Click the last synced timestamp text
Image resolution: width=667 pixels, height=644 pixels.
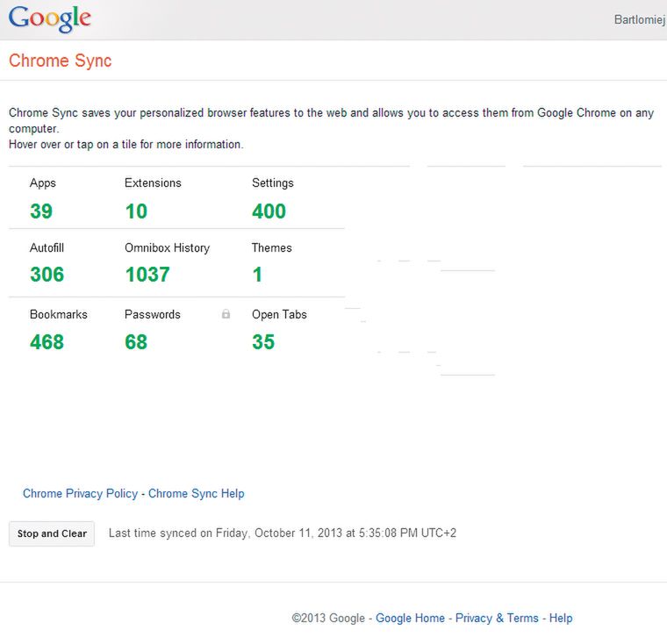tap(282, 533)
